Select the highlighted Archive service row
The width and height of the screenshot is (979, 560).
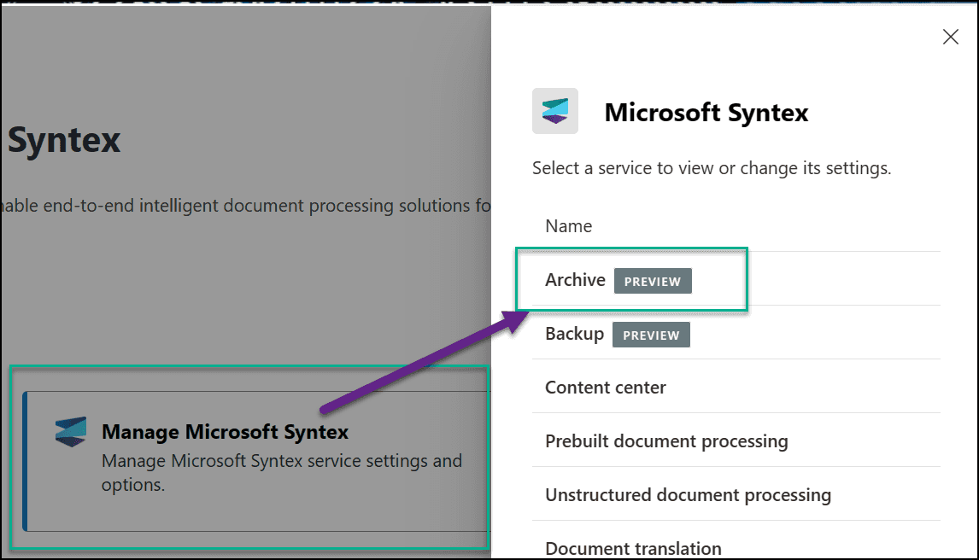[x=632, y=279]
